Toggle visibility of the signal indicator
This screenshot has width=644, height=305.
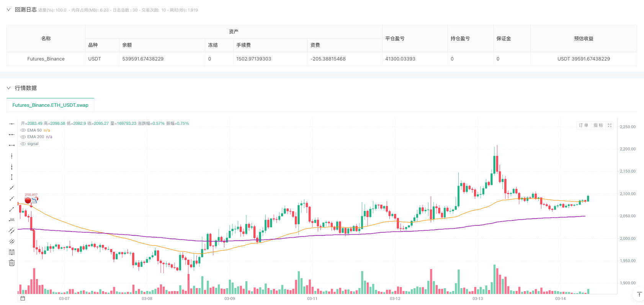coord(23,144)
